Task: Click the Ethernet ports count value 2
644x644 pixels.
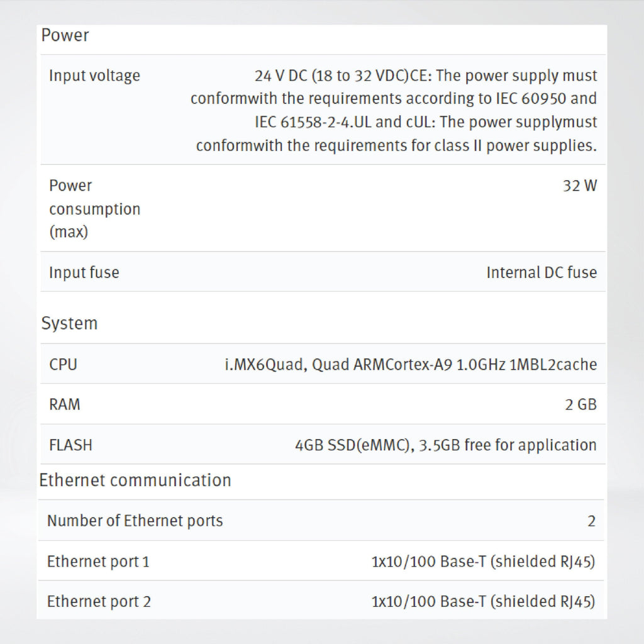Action: coord(591,521)
